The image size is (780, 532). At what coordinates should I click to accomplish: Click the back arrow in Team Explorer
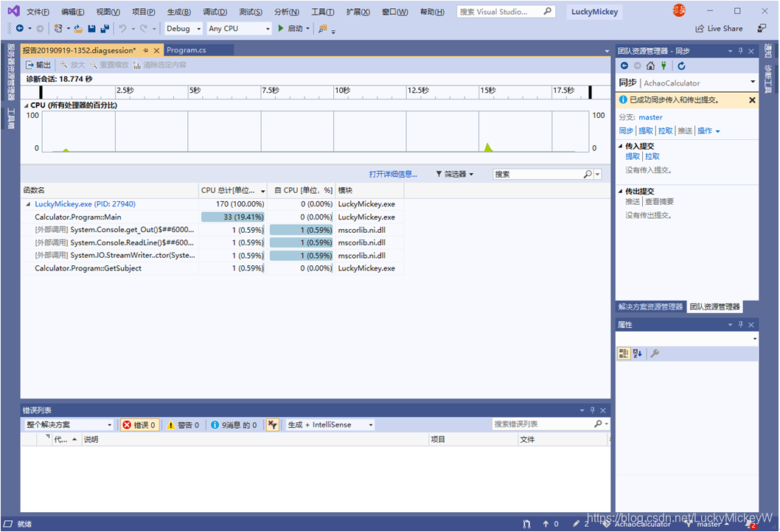624,66
